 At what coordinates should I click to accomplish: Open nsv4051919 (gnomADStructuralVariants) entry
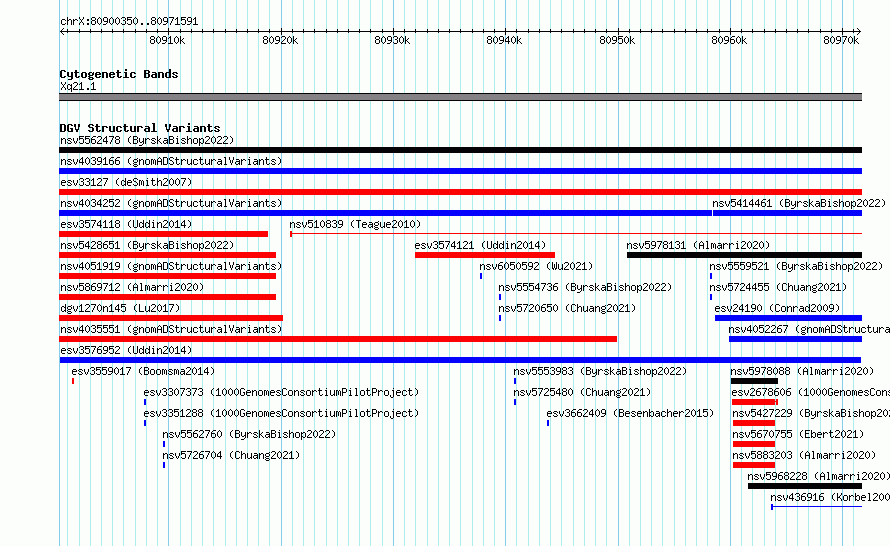click(171, 266)
